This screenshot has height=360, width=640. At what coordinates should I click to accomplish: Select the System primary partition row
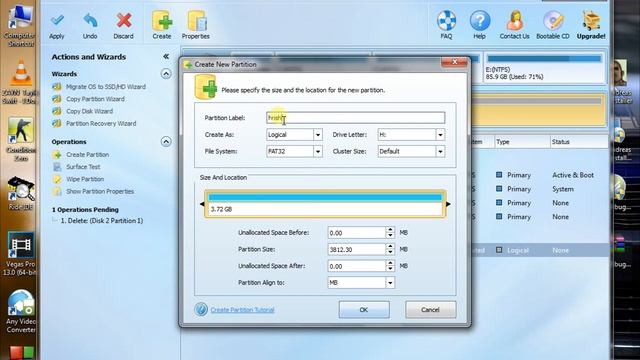[541, 189]
